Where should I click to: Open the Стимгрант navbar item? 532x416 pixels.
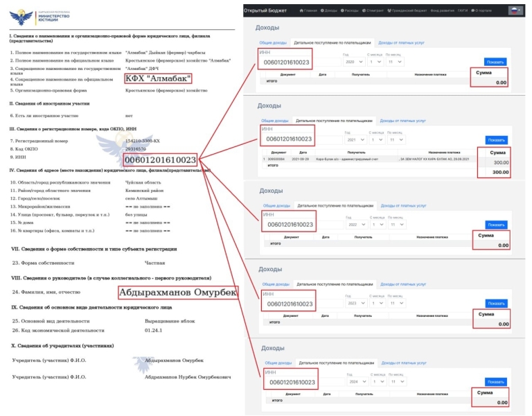pos(373,10)
